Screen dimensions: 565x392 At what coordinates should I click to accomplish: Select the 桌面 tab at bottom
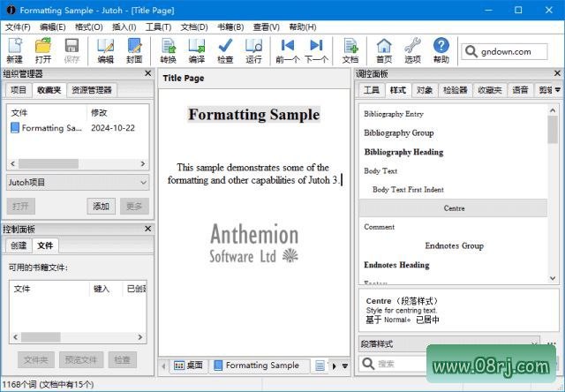click(x=188, y=366)
